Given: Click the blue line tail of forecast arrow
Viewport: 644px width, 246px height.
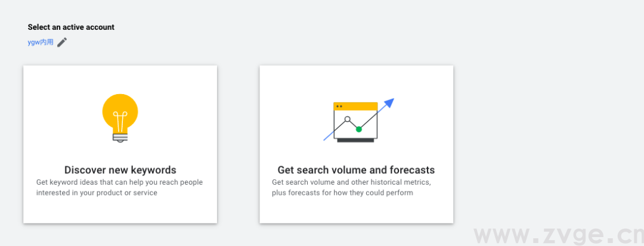Looking at the screenshot, I should (x=327, y=138).
